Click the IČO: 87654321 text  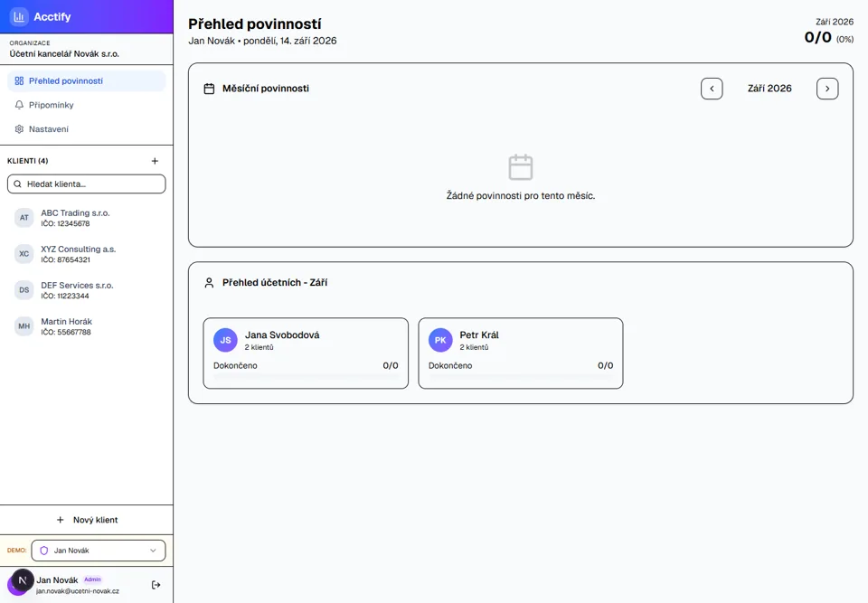coord(65,259)
